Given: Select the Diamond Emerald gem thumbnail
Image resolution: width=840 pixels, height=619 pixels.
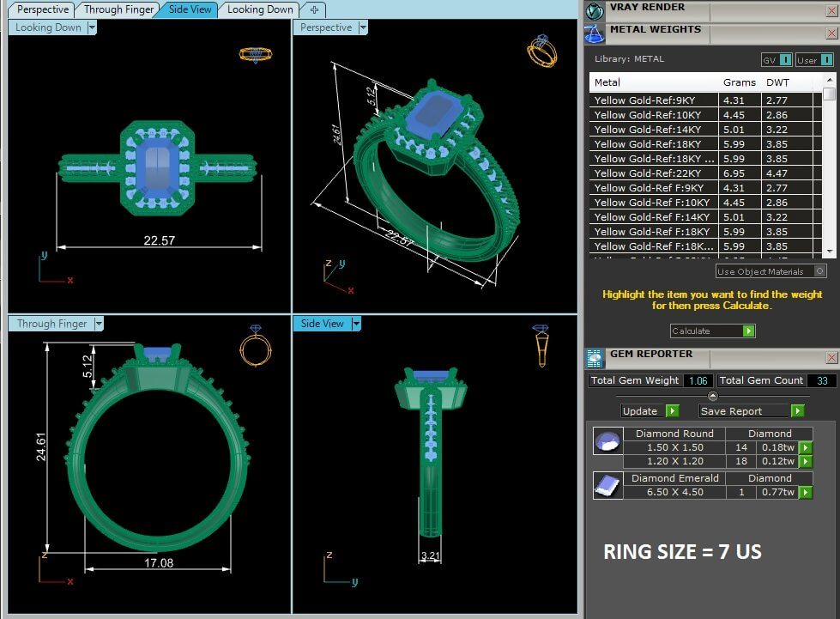Looking at the screenshot, I should 606,486.
